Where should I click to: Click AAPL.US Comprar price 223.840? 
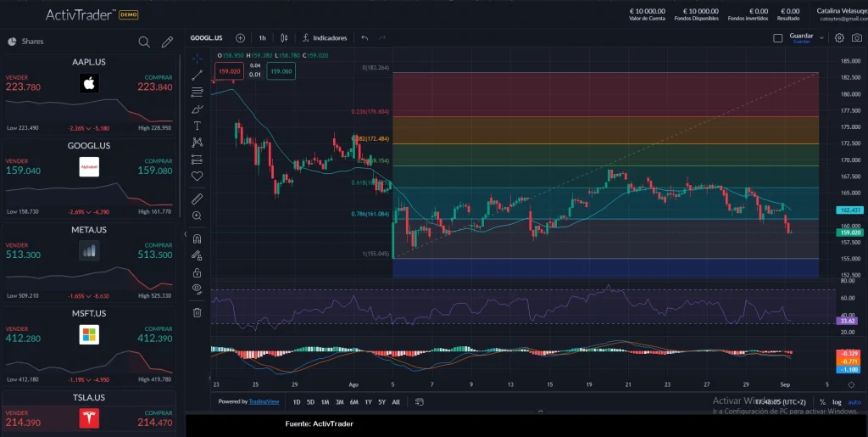click(x=155, y=87)
